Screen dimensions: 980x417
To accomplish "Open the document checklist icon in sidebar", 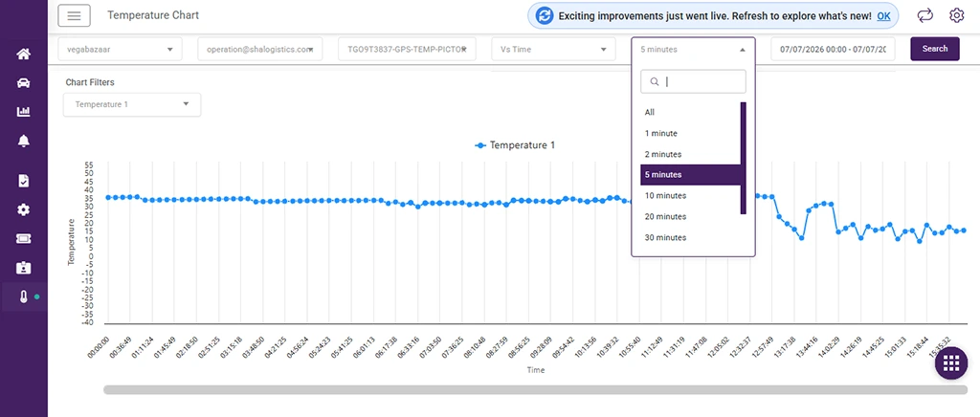I will 24,181.
